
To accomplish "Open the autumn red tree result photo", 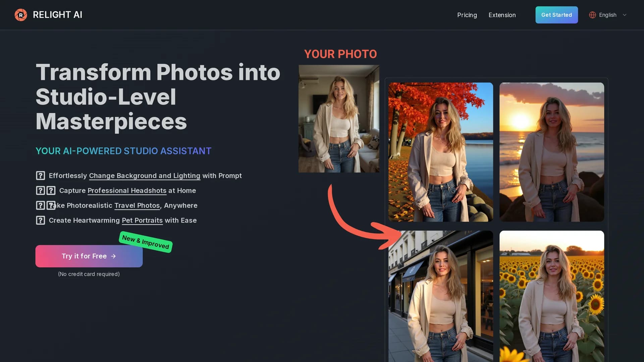I will pos(441,152).
